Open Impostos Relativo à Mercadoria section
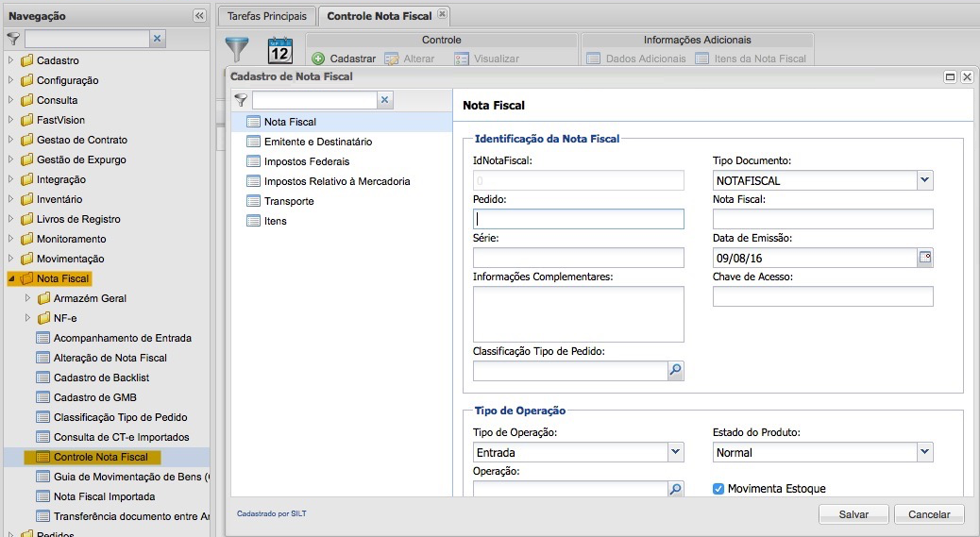The height and width of the screenshot is (537, 980). 341,181
